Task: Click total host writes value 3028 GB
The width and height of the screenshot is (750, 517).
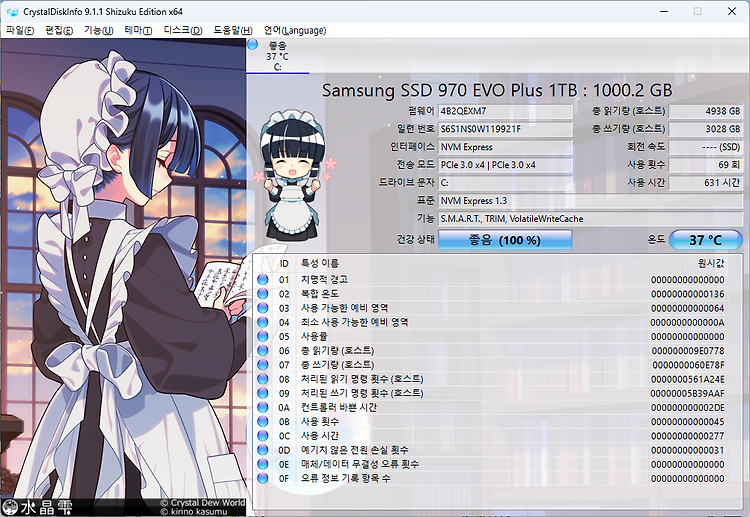Action: pyautogui.click(x=706, y=129)
